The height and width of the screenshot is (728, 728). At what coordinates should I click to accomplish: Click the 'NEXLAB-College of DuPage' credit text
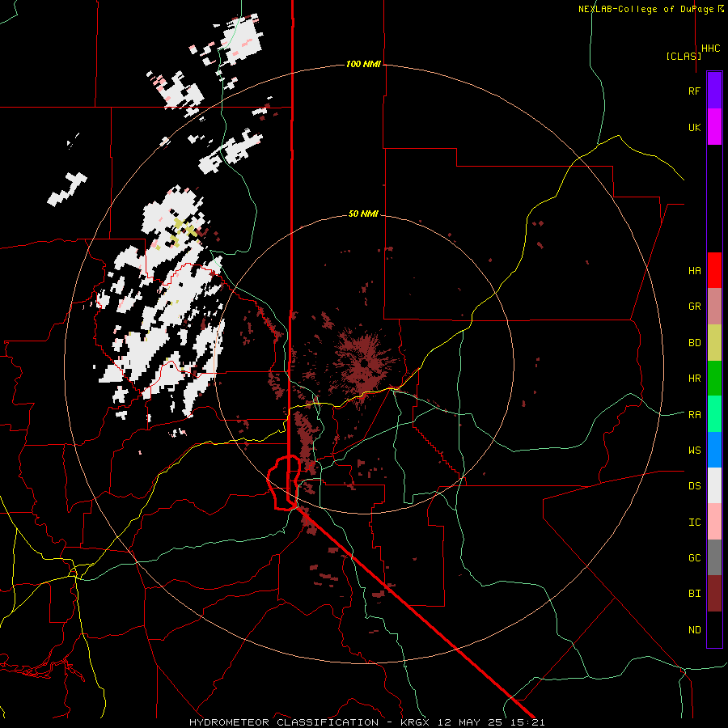[x=645, y=9]
